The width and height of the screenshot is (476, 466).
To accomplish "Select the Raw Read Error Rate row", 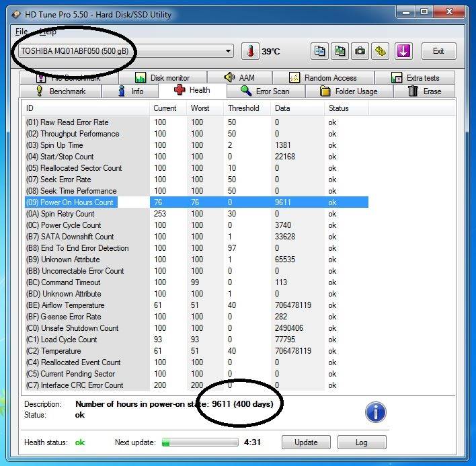I will 196,122.
